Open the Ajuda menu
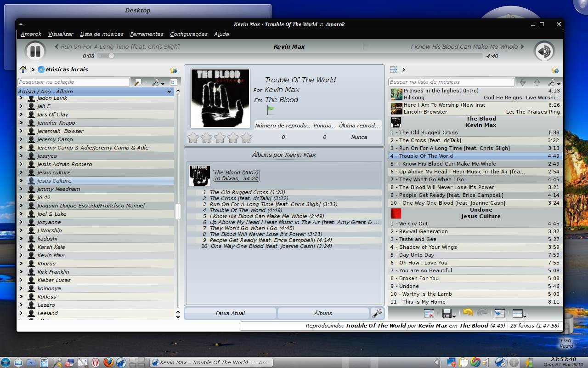Viewport: 588px width, 368px height. (221, 34)
